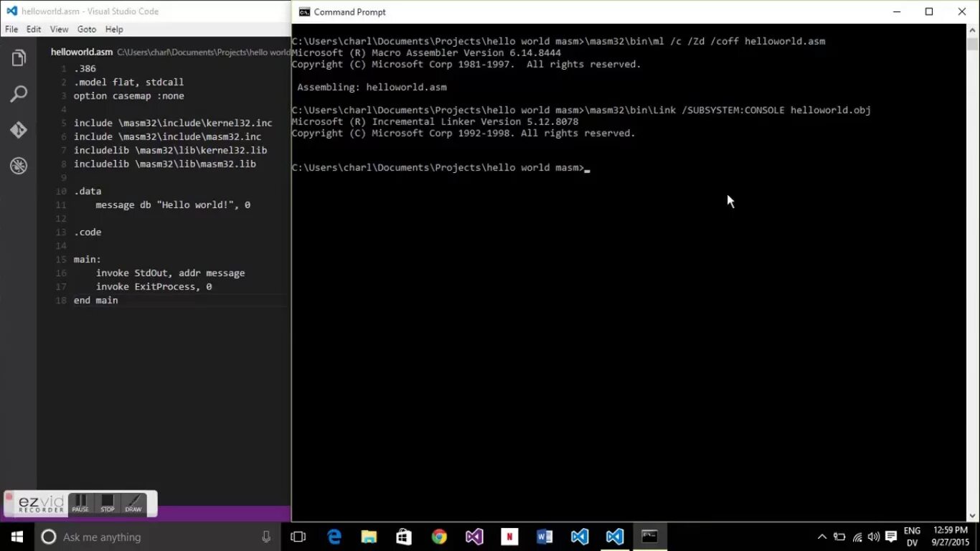Click the 'include \masm32\include\kernel32.inc' line
The image size is (980, 551).
(x=173, y=123)
